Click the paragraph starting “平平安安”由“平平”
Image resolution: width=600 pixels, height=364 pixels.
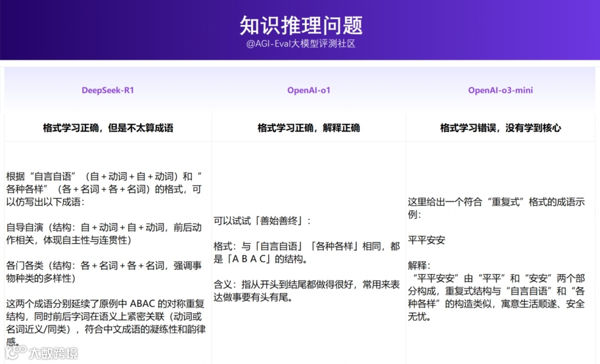[496, 297]
